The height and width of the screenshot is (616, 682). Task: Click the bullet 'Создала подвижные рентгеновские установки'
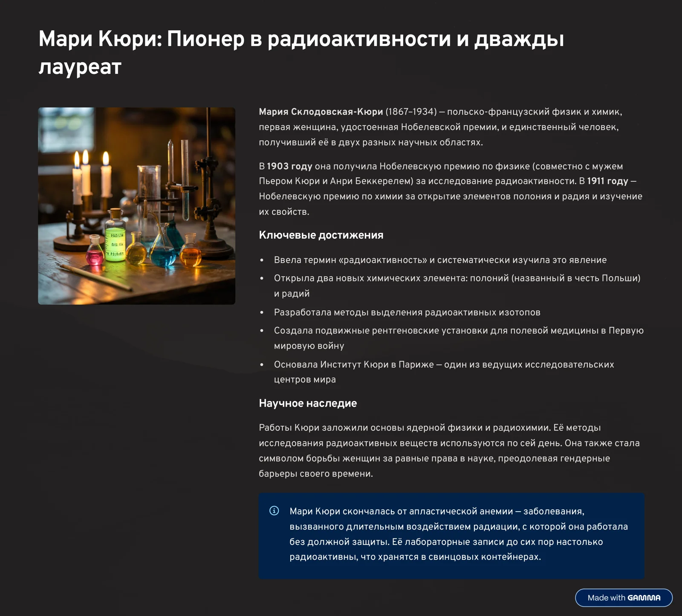coord(459,338)
